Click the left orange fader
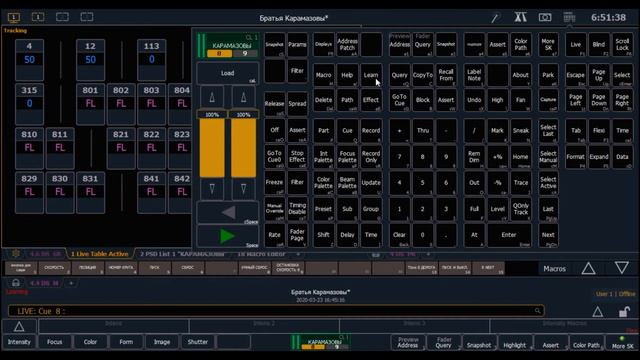Viewport: 640px width, 360px height. click(x=212, y=148)
